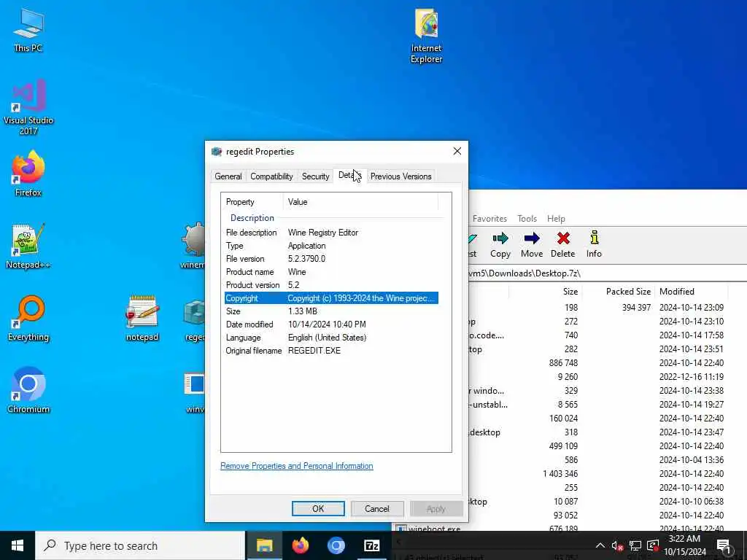Click the muted volume tray icon
The width and height of the screenshot is (747, 560).
tap(617, 545)
